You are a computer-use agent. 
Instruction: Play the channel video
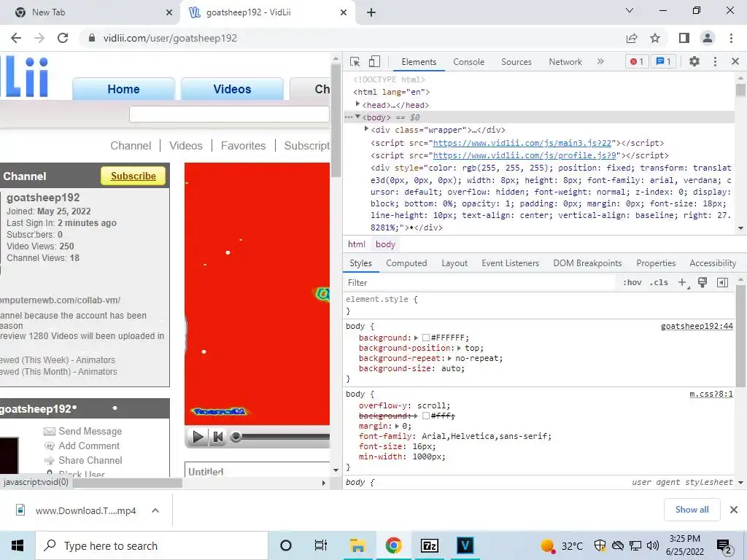pos(197,436)
